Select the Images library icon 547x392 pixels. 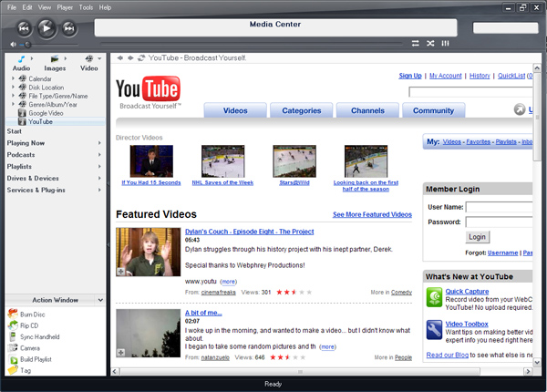55,59
